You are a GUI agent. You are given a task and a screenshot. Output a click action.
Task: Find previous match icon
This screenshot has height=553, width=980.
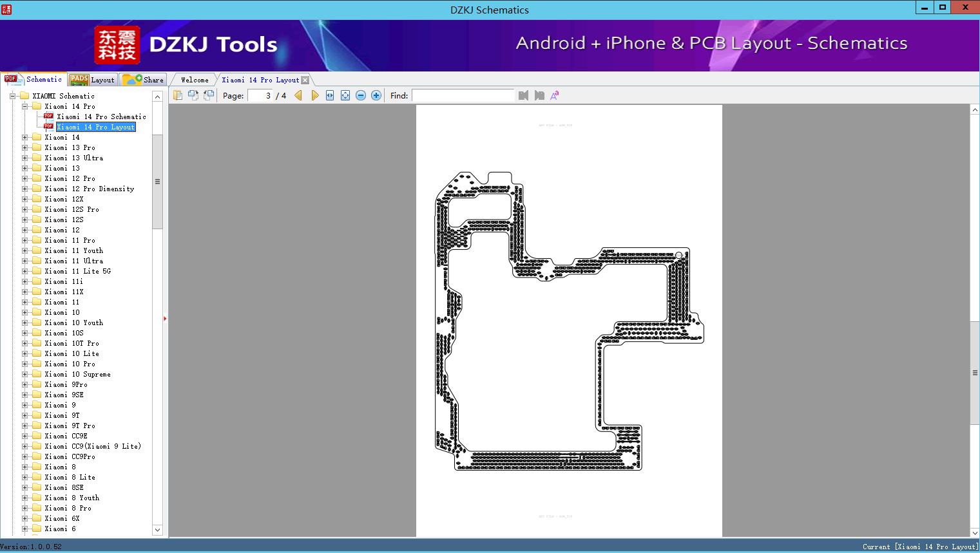[x=523, y=95]
